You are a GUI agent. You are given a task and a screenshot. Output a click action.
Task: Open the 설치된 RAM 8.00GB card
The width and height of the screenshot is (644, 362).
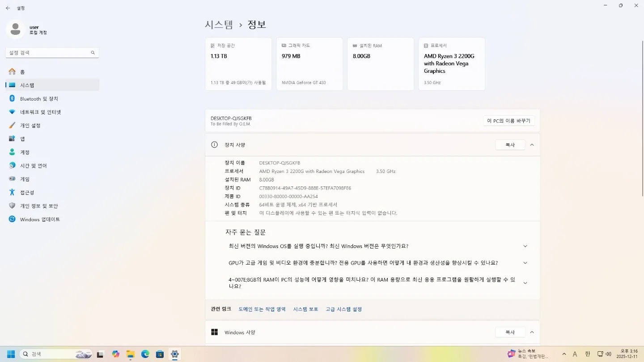coord(381,64)
